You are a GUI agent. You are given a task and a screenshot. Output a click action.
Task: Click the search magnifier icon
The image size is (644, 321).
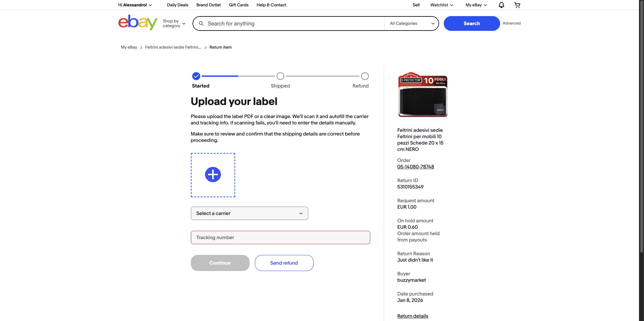[201, 23]
